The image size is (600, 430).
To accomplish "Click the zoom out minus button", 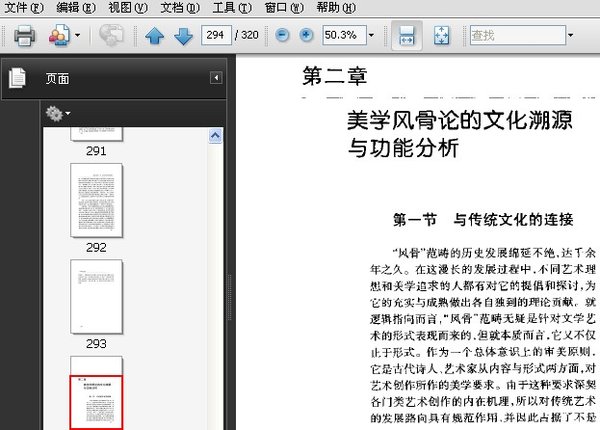I will coord(281,36).
